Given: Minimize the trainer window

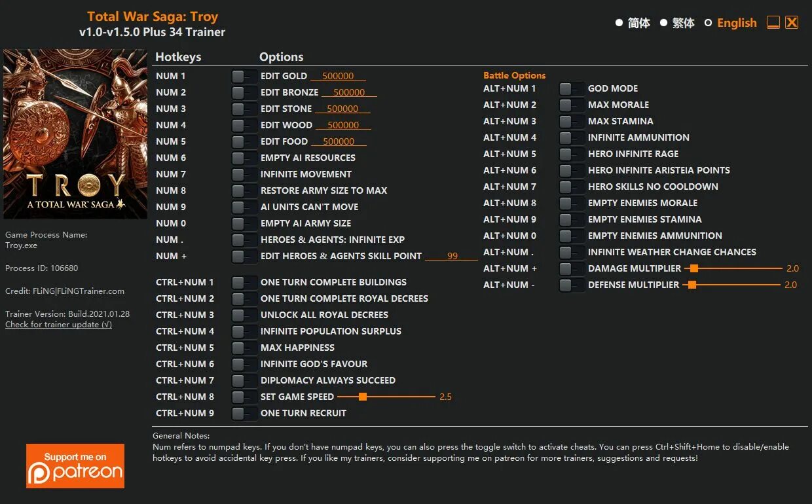Looking at the screenshot, I should click(773, 23).
